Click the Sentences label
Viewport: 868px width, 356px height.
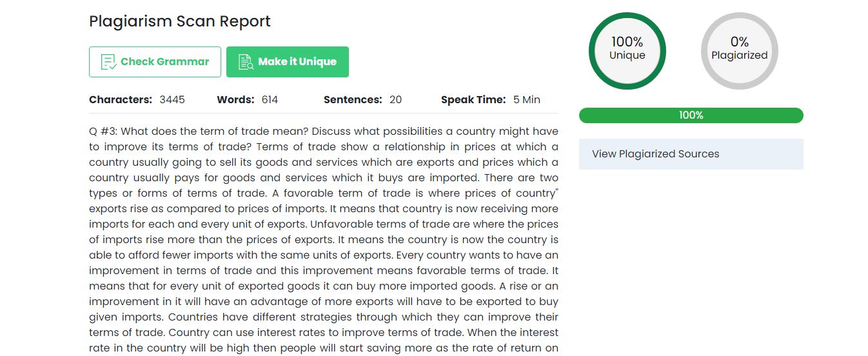click(x=353, y=100)
